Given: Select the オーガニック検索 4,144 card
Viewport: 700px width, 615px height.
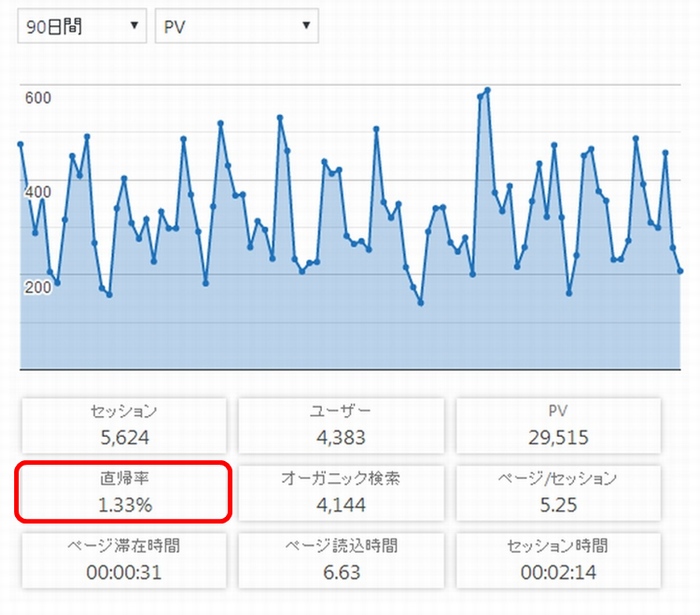Looking at the screenshot, I should [x=341, y=493].
